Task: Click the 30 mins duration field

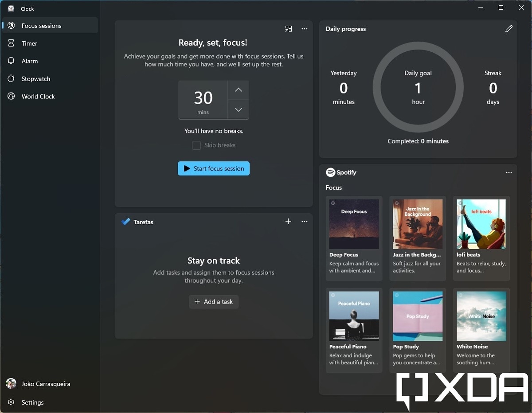Action: coord(203,100)
